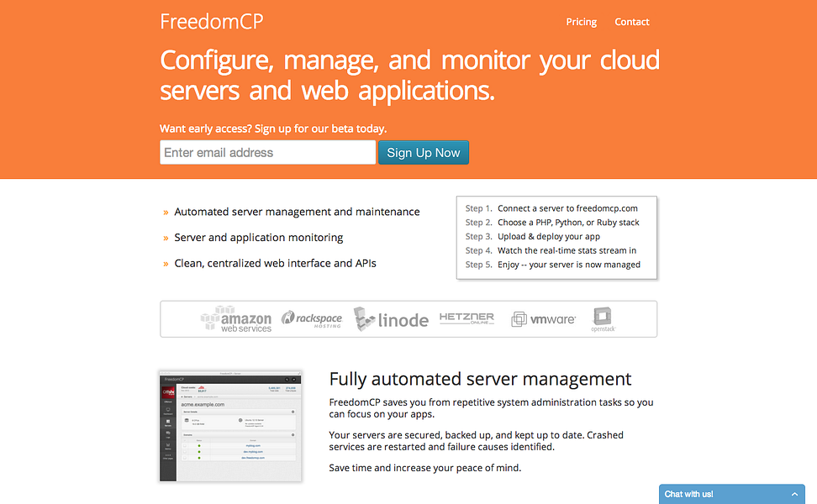Select the main headline text

[409, 75]
